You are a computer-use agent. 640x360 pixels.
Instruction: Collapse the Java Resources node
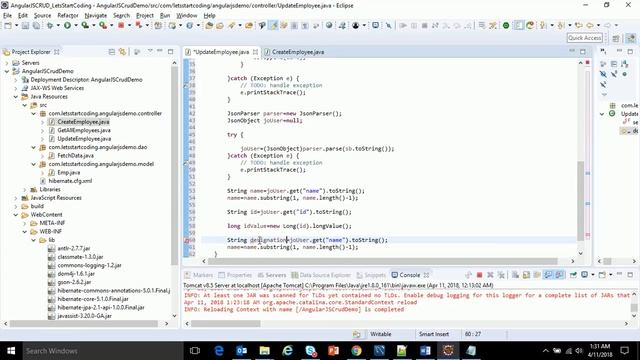pyautogui.click(x=16, y=97)
